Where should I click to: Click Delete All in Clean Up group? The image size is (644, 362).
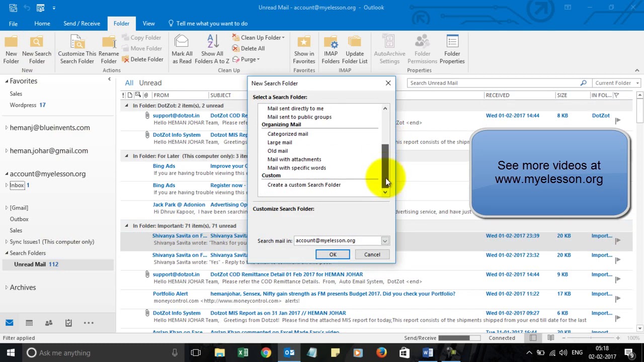[249, 48]
